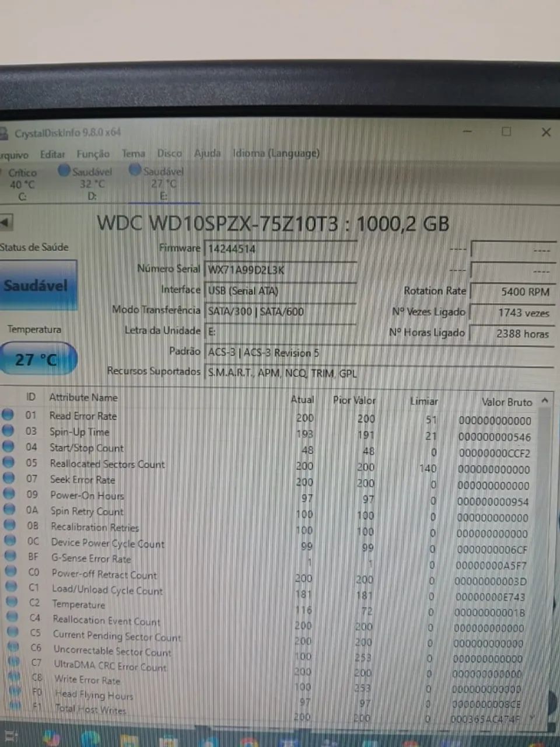Viewport: 560px width, 747px height.
Task: Click the Padrão field ACS-3 Revision 5
Action: click(379, 353)
